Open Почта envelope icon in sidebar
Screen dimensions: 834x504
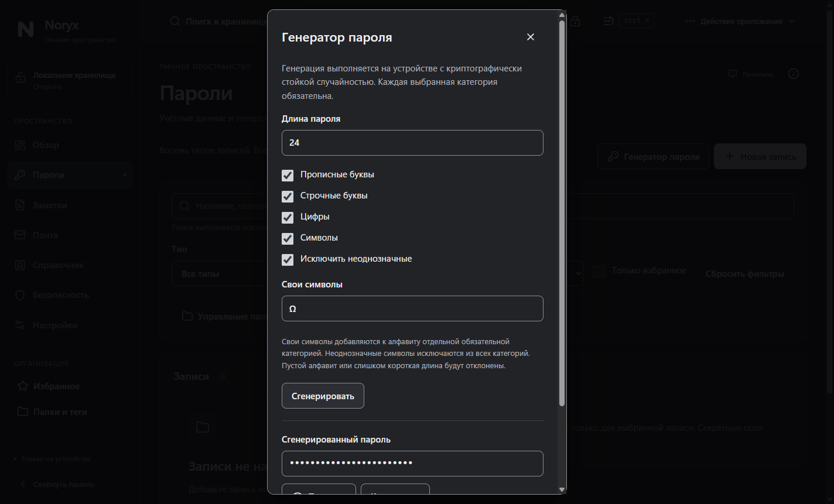20,235
